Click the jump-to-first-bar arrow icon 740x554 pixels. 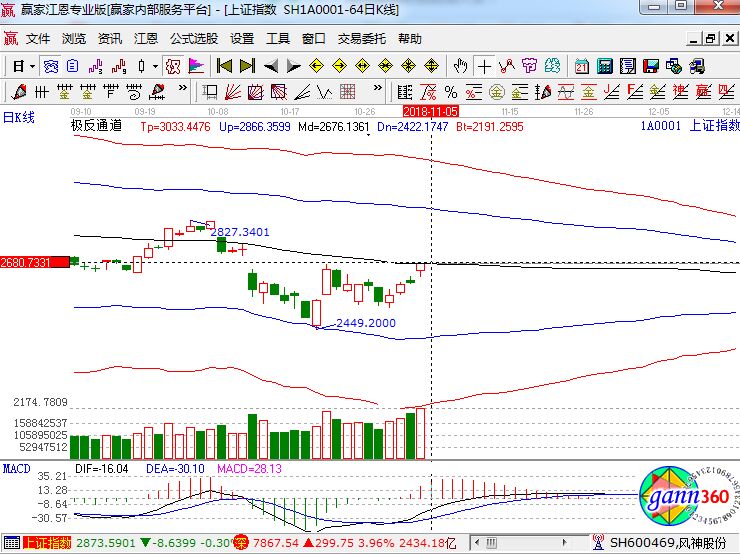[x=224, y=66]
